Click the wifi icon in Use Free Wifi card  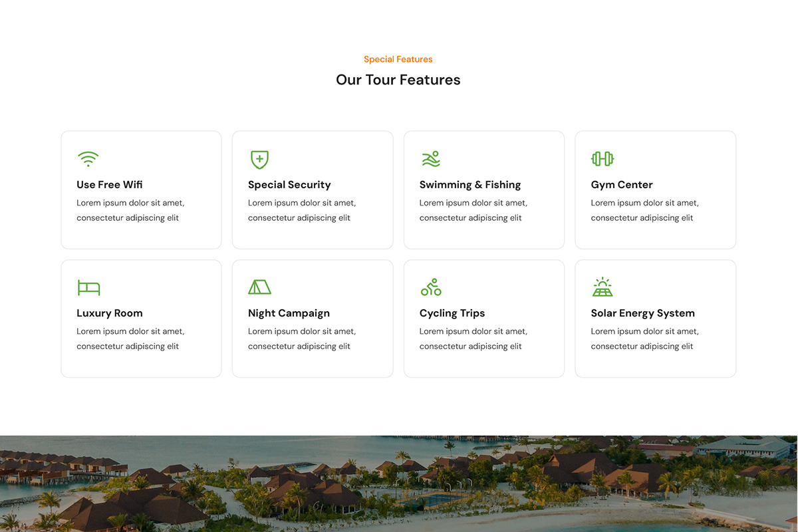pos(88,159)
